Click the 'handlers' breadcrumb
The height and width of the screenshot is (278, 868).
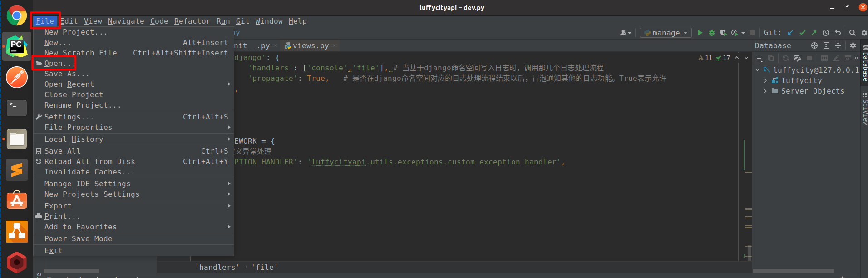coord(217,267)
